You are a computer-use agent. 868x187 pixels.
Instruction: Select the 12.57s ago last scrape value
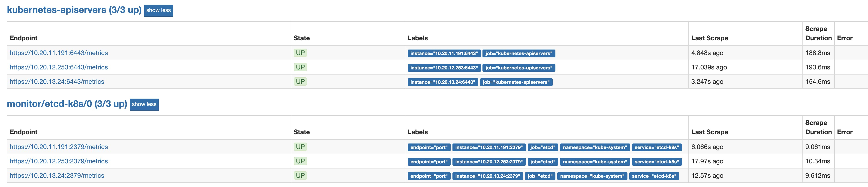(x=707, y=175)
